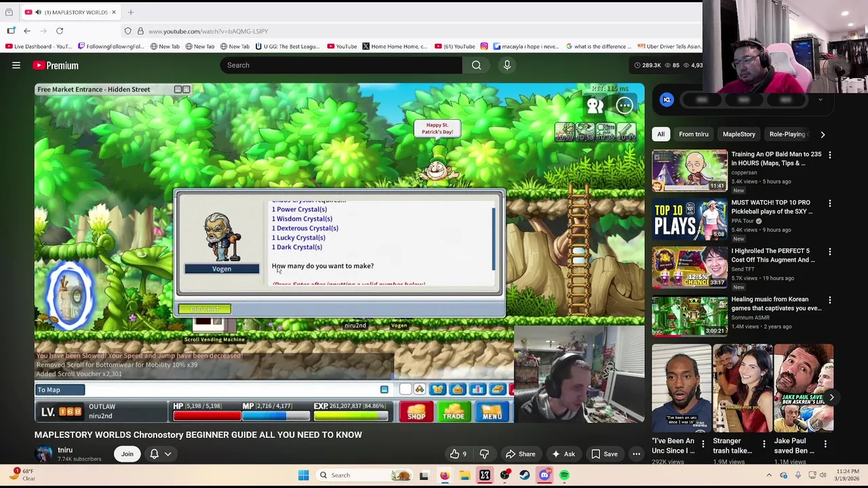Click the youtube.com address bar URL
Image resolution: width=868 pixels, height=488 pixels.
tap(208, 31)
